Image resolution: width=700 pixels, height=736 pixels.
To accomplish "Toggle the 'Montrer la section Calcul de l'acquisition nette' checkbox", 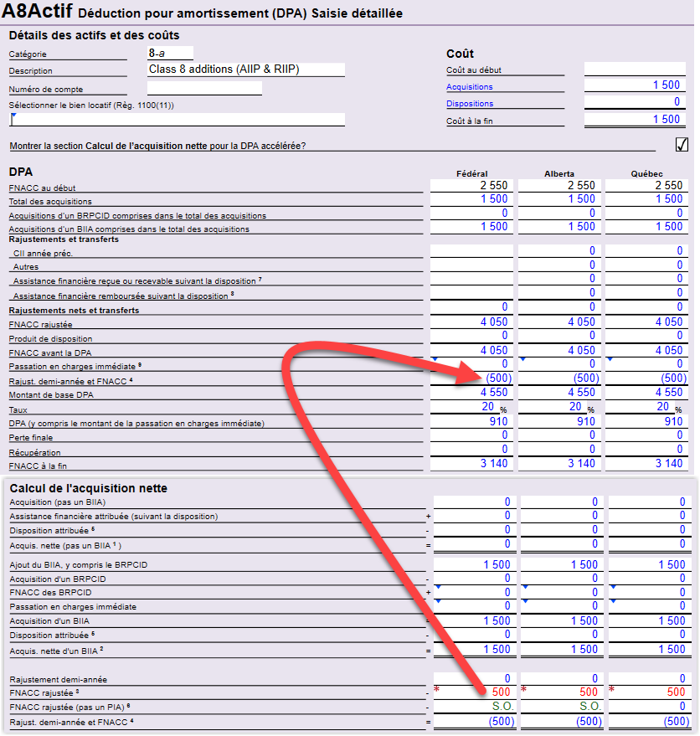I will click(681, 143).
